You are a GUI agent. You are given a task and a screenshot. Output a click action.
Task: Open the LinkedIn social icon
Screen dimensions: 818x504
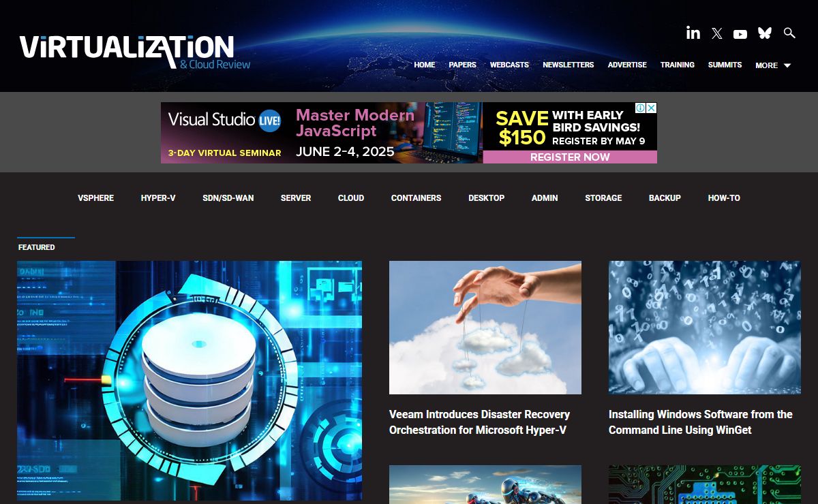[693, 33]
